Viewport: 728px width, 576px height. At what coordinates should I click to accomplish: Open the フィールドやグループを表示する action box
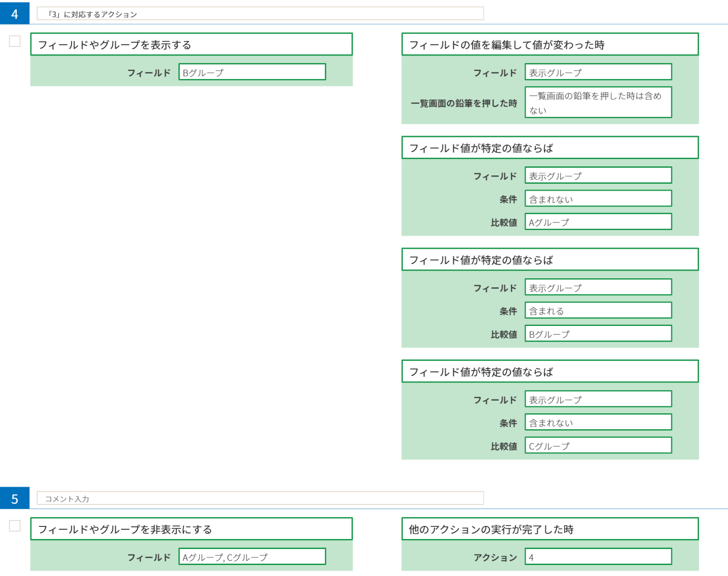tap(191, 45)
